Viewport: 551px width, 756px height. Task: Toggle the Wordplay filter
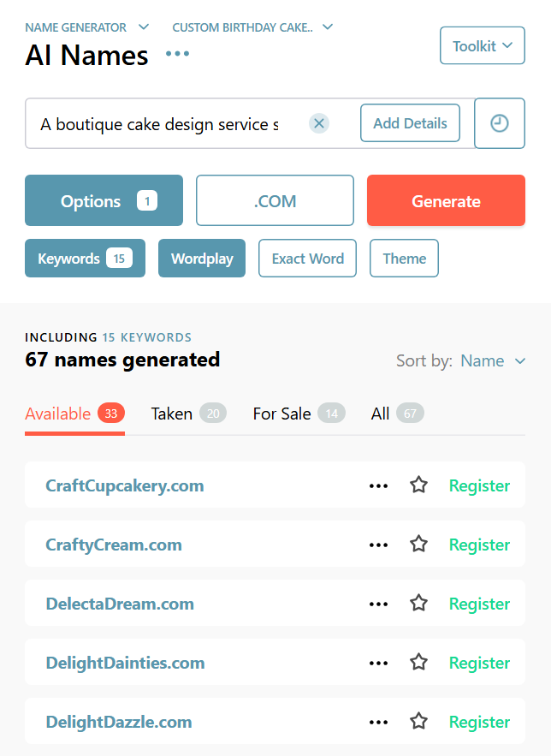click(x=202, y=259)
